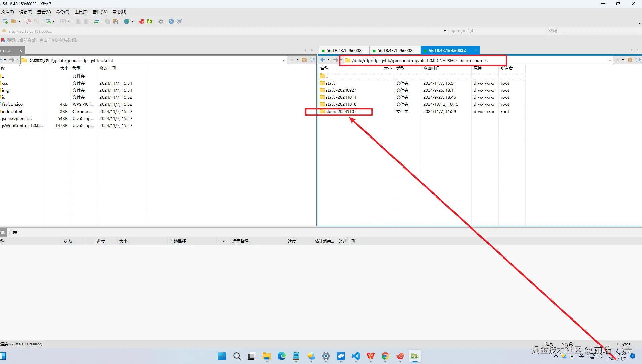This screenshot has width=642, height=364.
Task: Close the local dist tab
Action: 21,51
